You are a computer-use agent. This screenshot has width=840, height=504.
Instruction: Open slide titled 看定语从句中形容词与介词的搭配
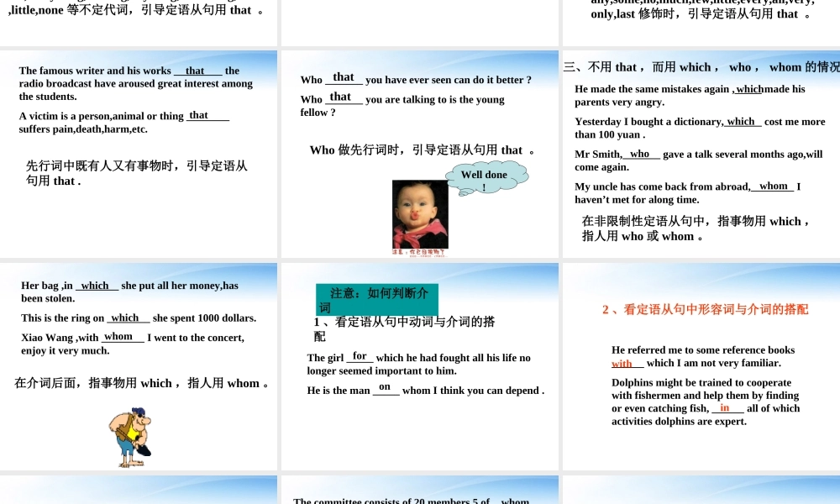pos(701,366)
